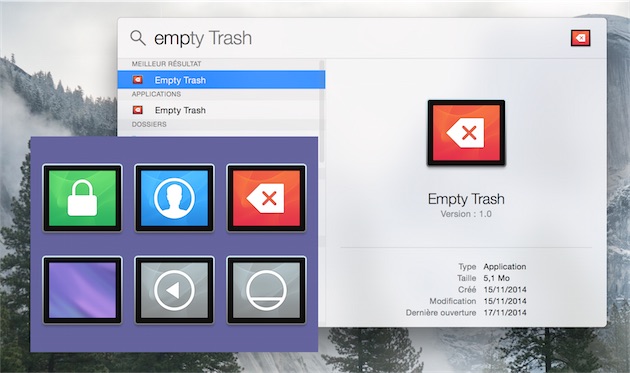
Task: Open the blue user silhouette app icon
Action: [174, 198]
